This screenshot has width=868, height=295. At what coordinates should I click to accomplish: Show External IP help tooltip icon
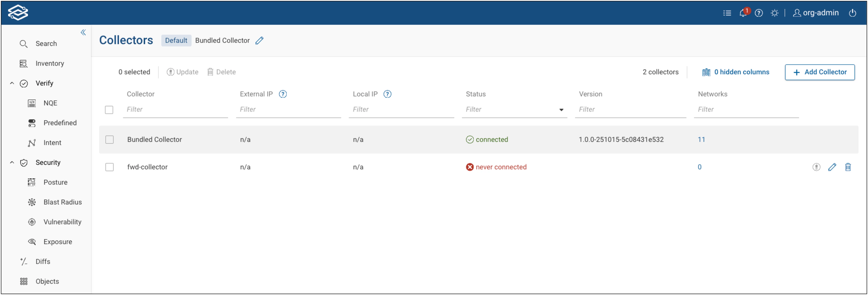283,94
